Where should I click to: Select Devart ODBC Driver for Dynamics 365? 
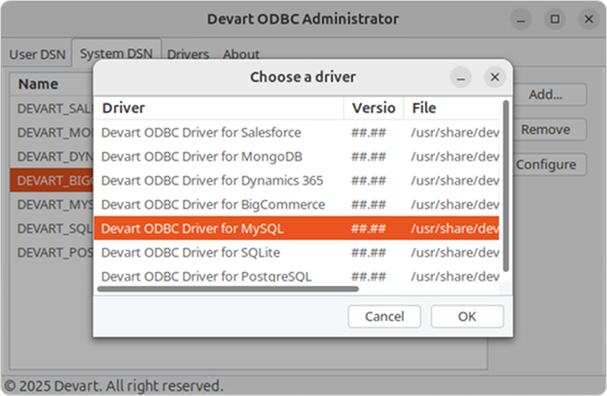(297, 181)
